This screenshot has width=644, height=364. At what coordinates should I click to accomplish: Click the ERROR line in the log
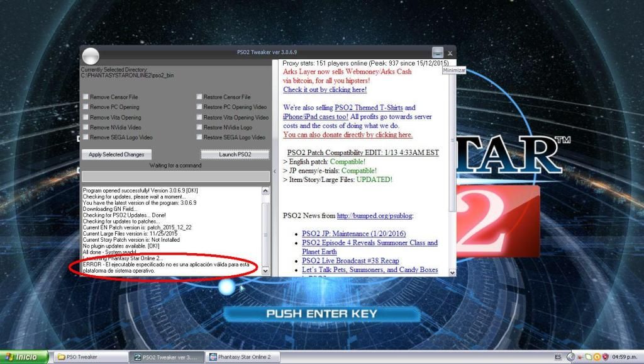166,268
